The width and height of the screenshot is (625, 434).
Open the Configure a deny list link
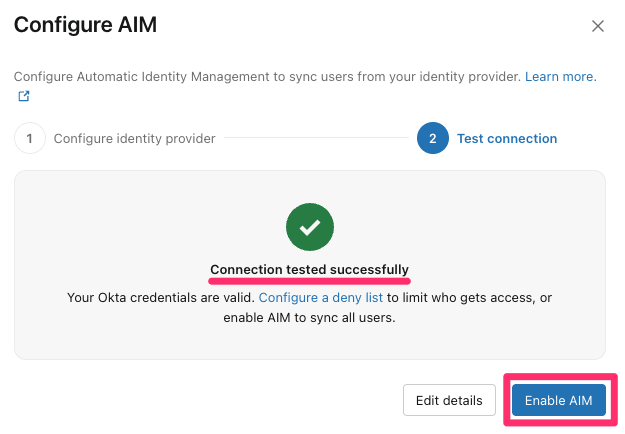coord(320,298)
